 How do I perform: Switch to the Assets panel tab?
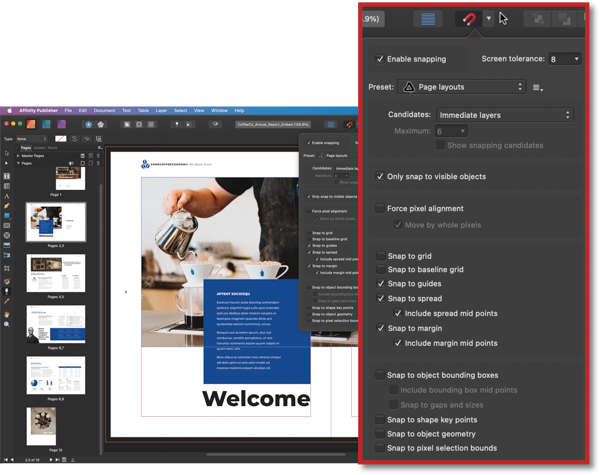coord(39,148)
